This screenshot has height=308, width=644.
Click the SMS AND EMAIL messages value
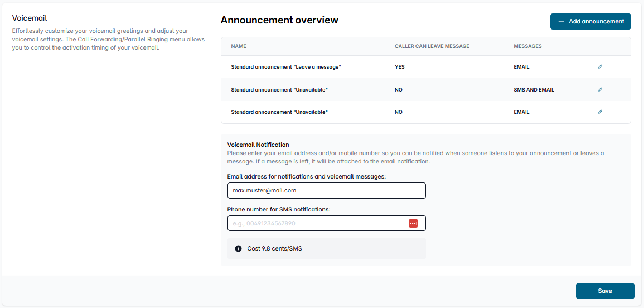pos(534,90)
